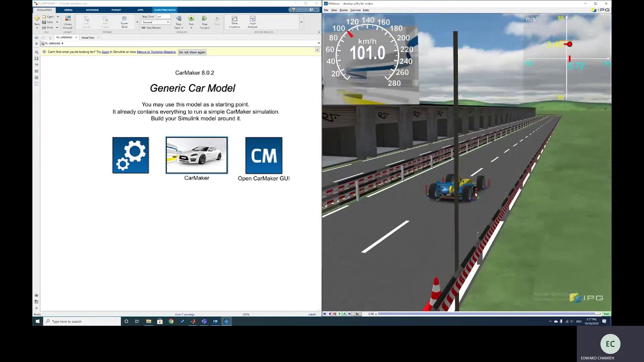Click the Log Signals icon
The width and height of the screenshot is (644, 362).
[x=86, y=18]
